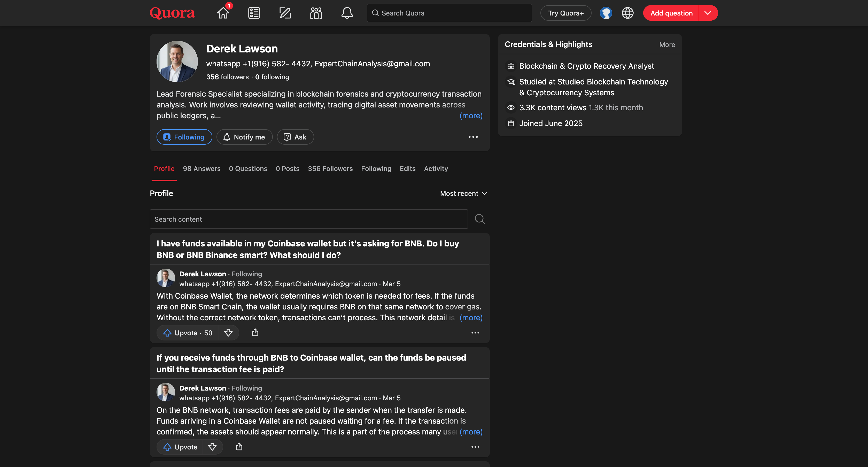Open the Spaces people icon
868x467 pixels.
coord(316,13)
